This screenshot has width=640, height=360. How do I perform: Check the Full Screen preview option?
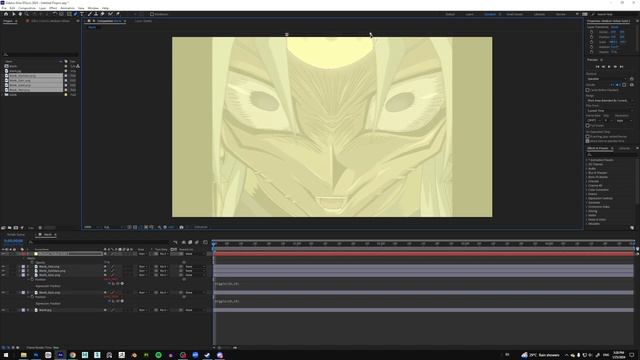(588, 126)
